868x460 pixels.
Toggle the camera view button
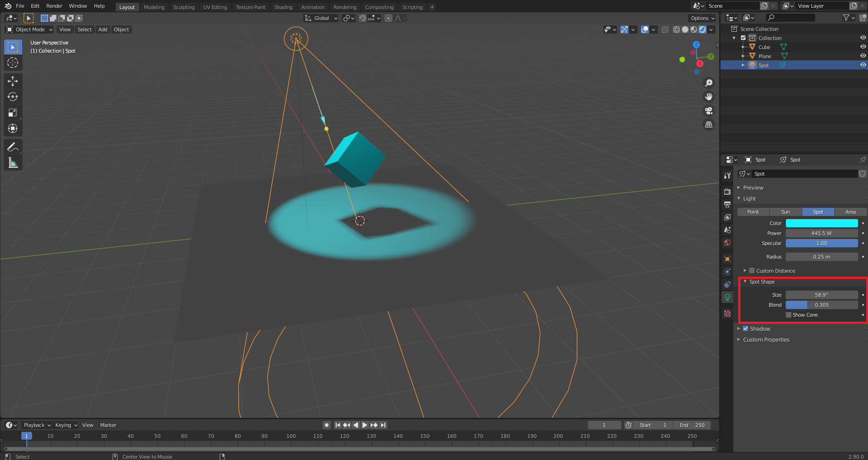point(708,111)
